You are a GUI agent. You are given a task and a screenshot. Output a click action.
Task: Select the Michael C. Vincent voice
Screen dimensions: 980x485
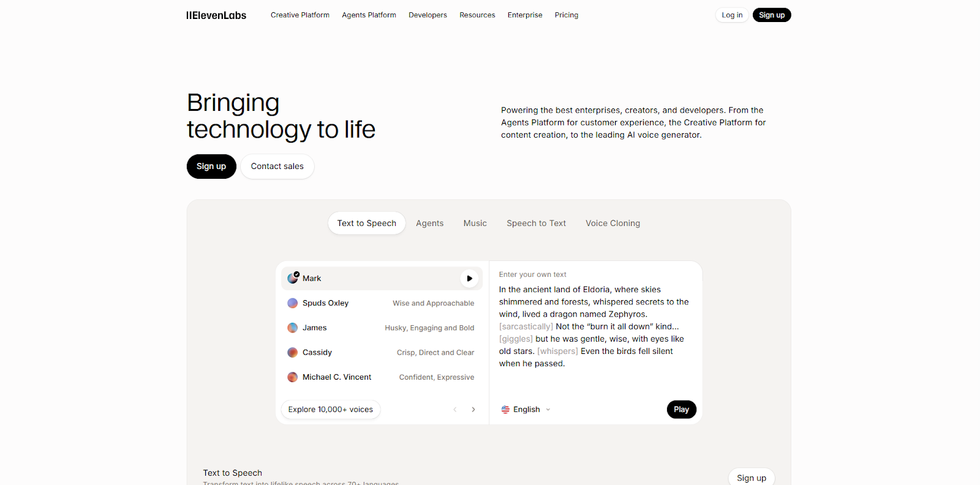pos(382,377)
